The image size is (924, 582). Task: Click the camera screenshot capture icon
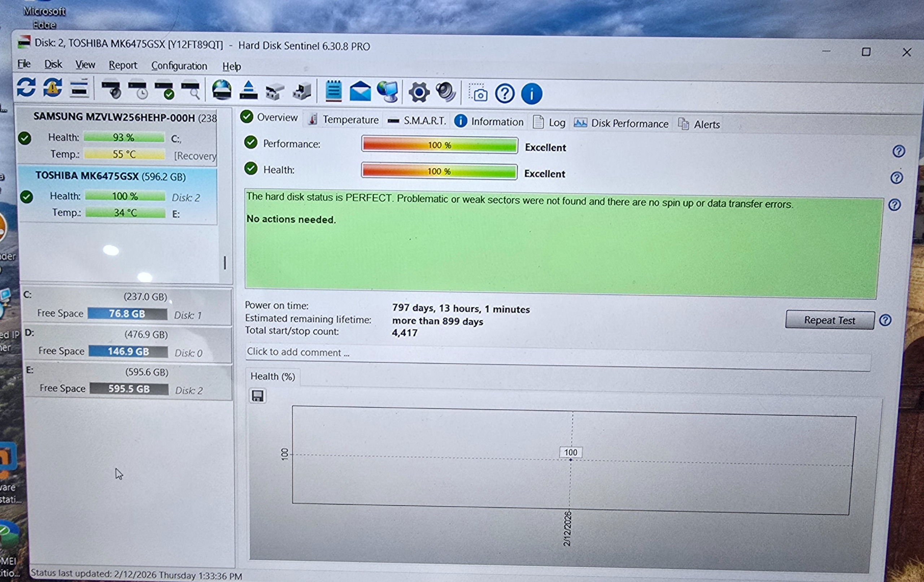478,93
